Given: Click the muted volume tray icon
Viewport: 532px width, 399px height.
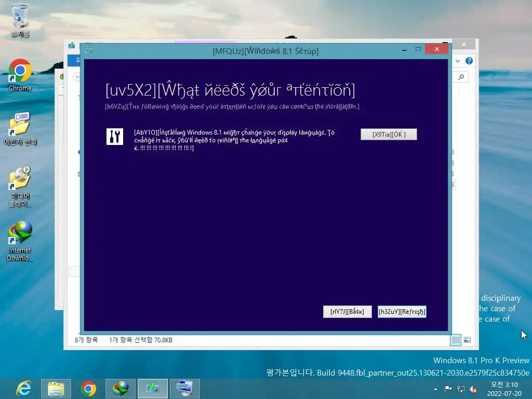Looking at the screenshot, I should (x=473, y=389).
